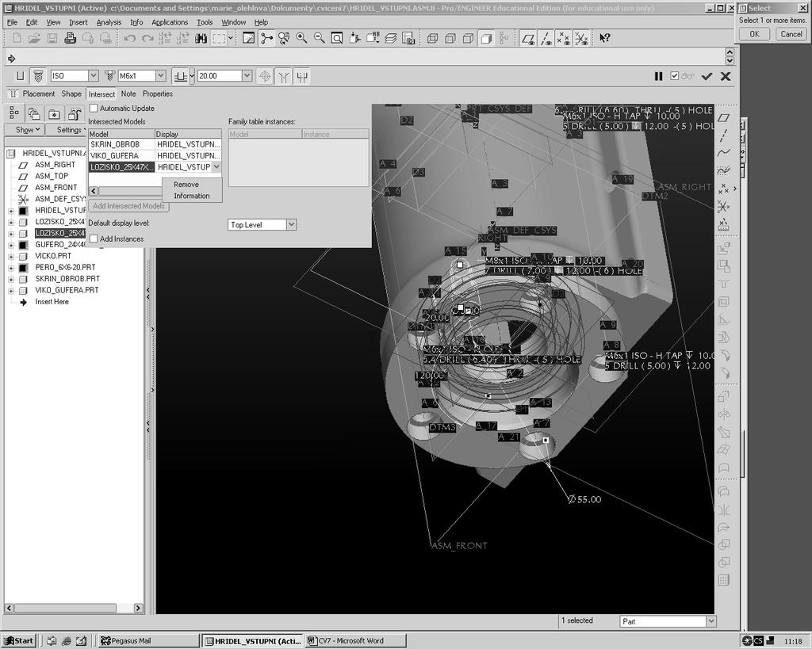Click the Layers icon in toolbar
The image size is (812, 649).
point(390,38)
